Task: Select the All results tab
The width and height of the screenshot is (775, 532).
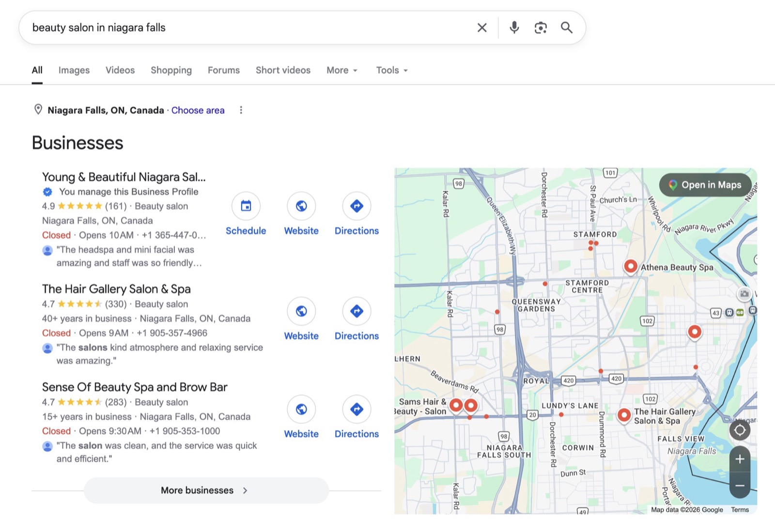Action: coord(37,70)
